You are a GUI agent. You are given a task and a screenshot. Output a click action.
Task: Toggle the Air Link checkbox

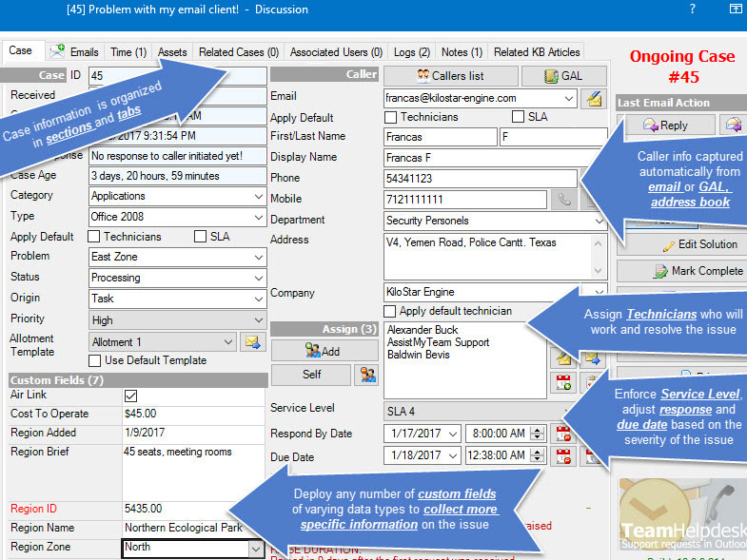pyautogui.click(x=131, y=396)
